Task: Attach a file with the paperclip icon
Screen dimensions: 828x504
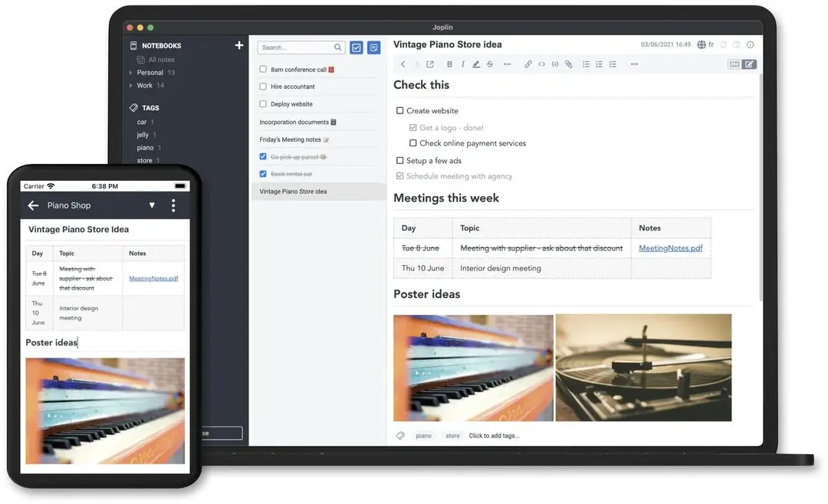Action: click(x=569, y=64)
